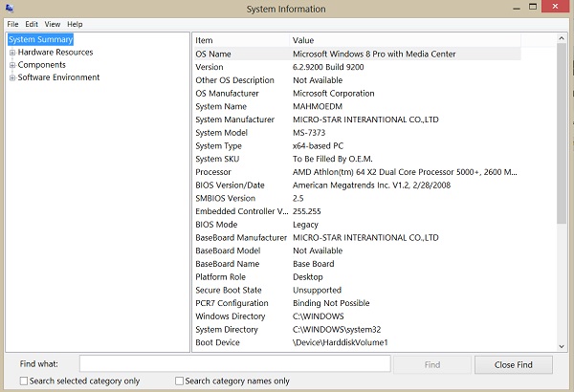
Task: Select the System Manufacturer row
Action: [357, 120]
